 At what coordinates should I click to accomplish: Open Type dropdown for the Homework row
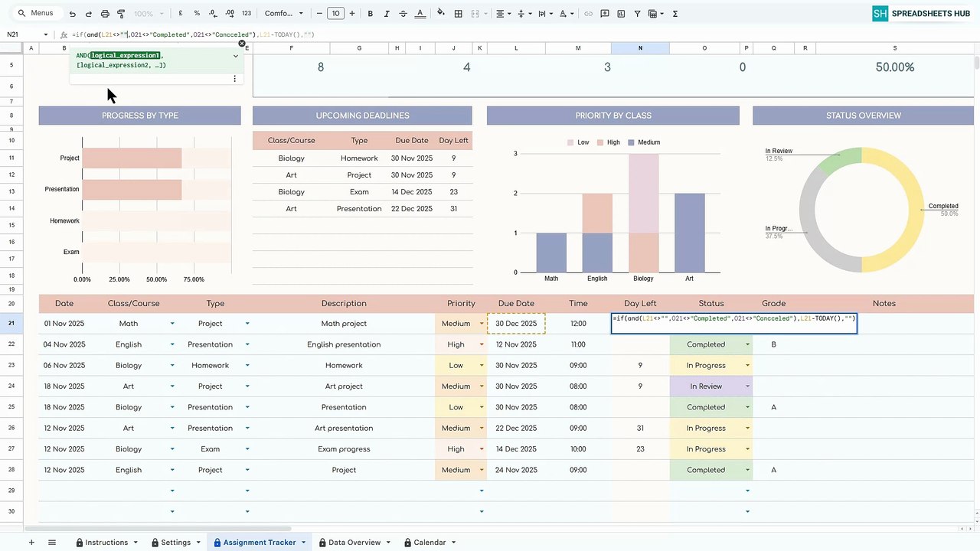point(247,366)
